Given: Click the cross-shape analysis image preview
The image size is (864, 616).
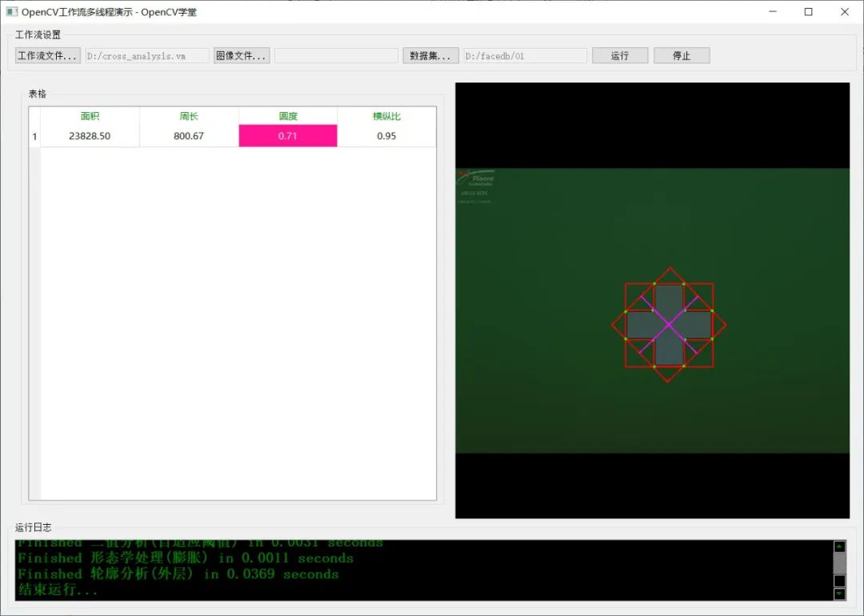Looking at the screenshot, I should tap(670, 326).
